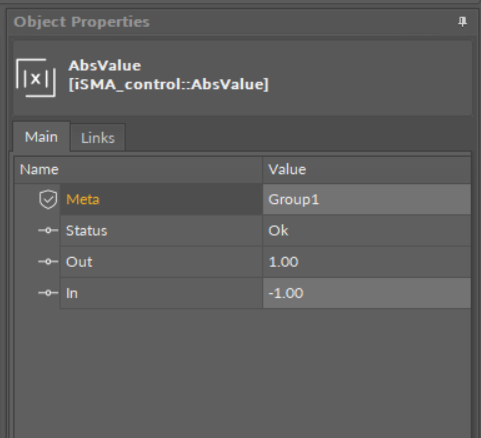Click the Out value 1.00 cell
Viewport: 481px width, 438px height.
367,262
